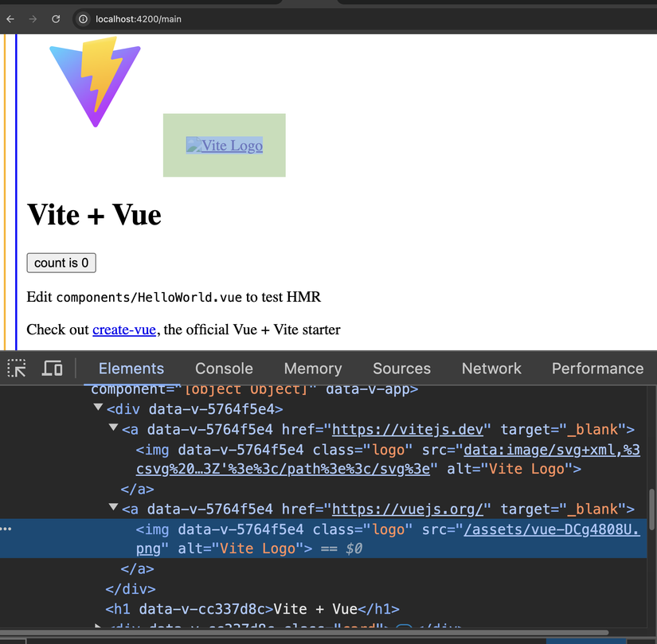Click the broken Vite Logo image link

[x=224, y=146]
